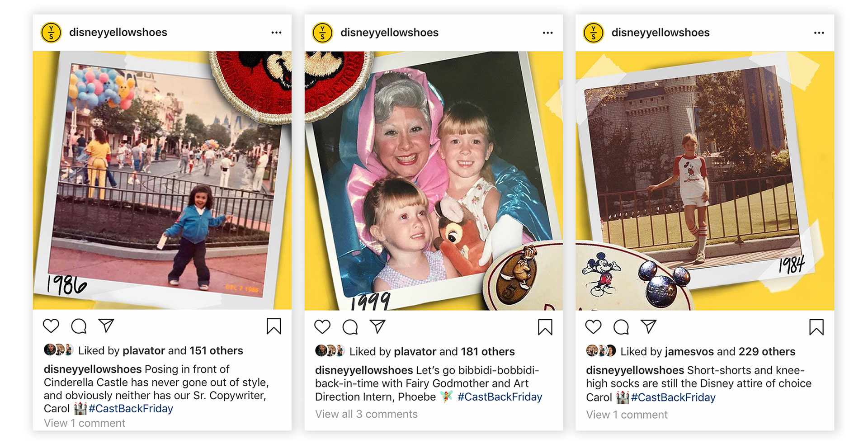This screenshot has height=444, width=868.
Task: Open comments on the 1999 Fairy Godmother post
Action: [x=350, y=327]
